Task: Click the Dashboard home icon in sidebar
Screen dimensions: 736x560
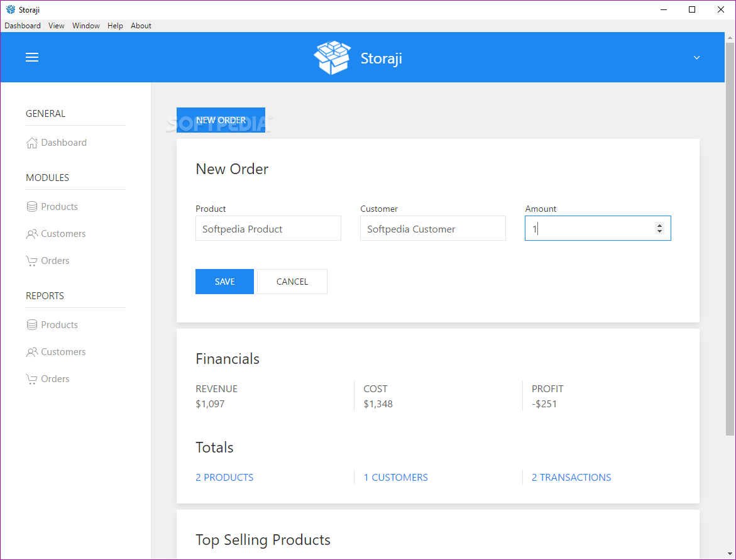Action: (31, 143)
